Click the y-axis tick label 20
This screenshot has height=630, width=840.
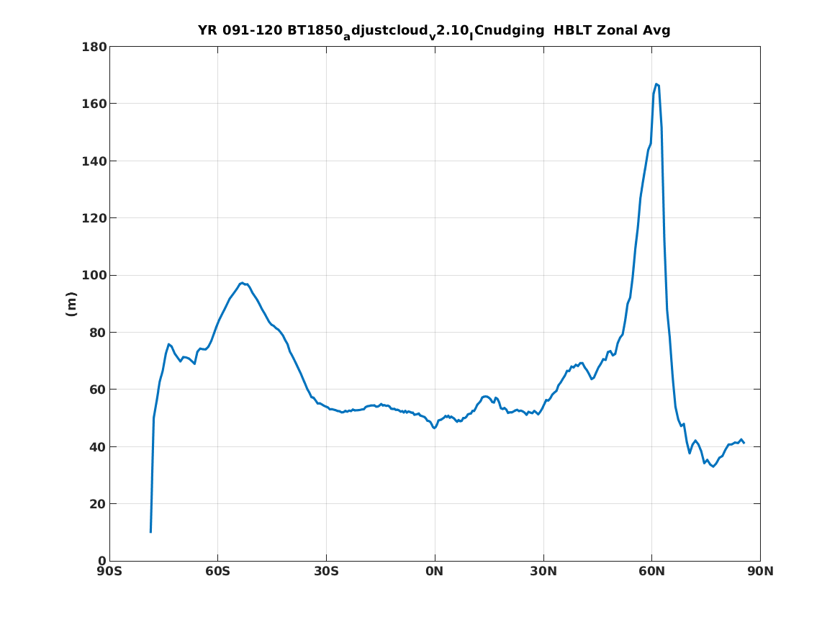pos(97,503)
